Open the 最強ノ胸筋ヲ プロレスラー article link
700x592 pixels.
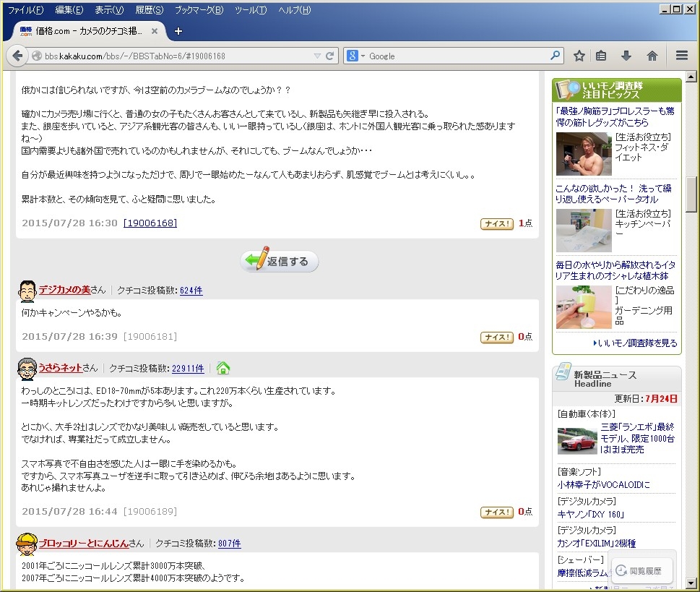615,116
